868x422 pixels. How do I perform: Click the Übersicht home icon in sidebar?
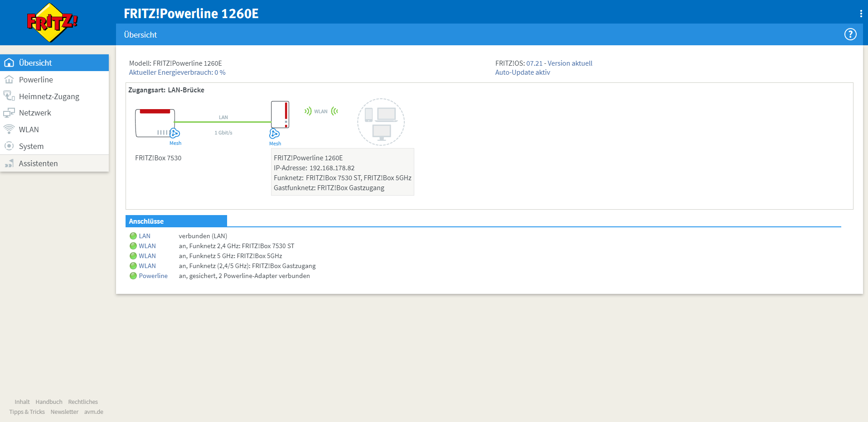pos(9,63)
